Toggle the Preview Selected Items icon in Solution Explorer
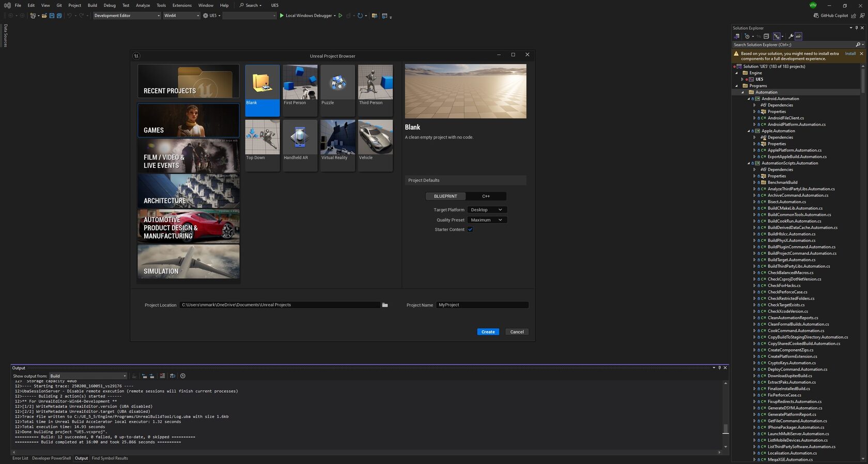 (799, 36)
